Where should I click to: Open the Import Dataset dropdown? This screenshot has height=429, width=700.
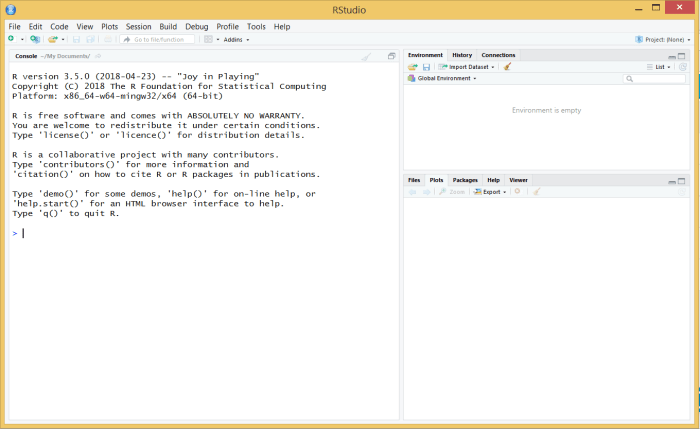click(466, 67)
